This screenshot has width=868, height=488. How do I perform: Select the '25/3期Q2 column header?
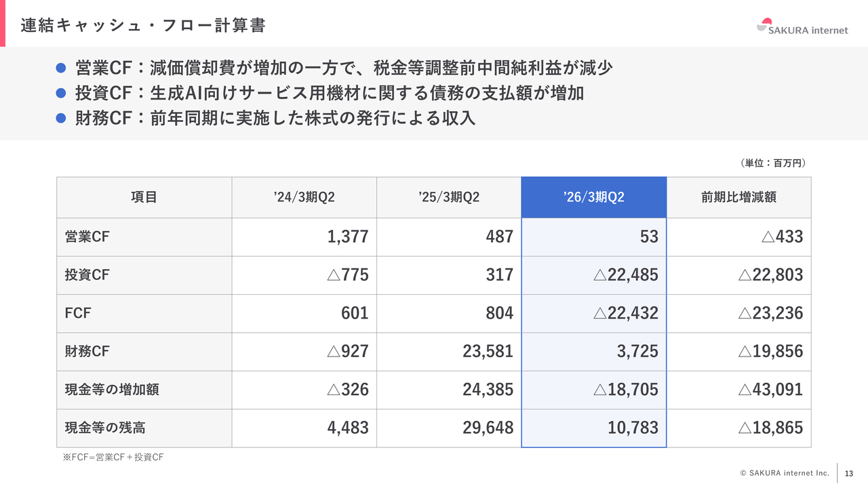point(449,197)
